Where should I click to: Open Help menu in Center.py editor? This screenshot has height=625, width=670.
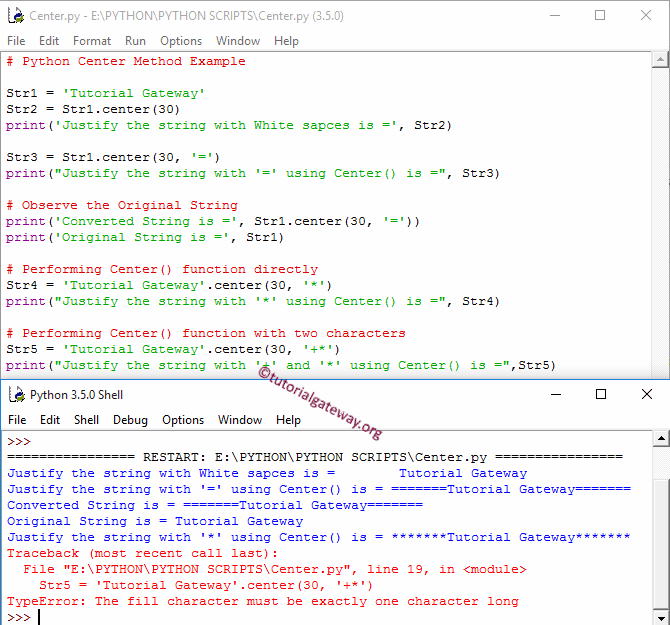coord(286,41)
